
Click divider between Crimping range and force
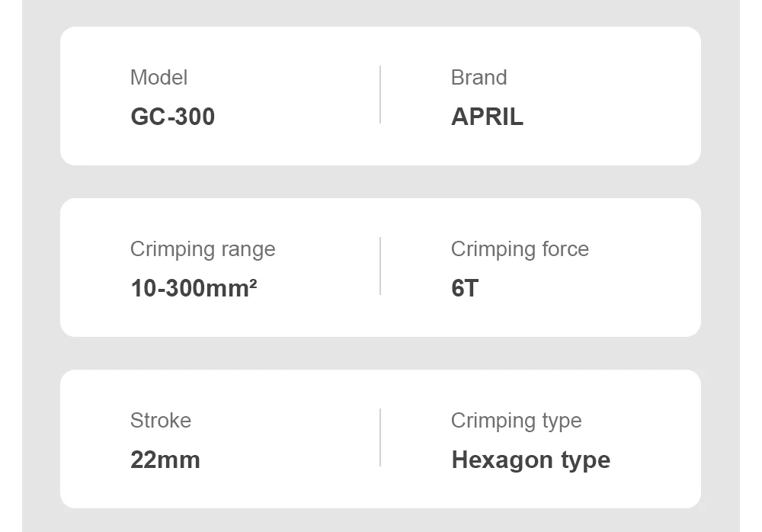tap(380, 266)
